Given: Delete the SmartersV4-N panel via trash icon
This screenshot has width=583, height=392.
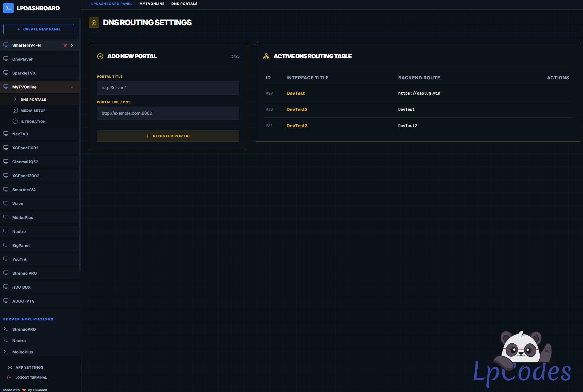Looking at the screenshot, I should [x=65, y=45].
